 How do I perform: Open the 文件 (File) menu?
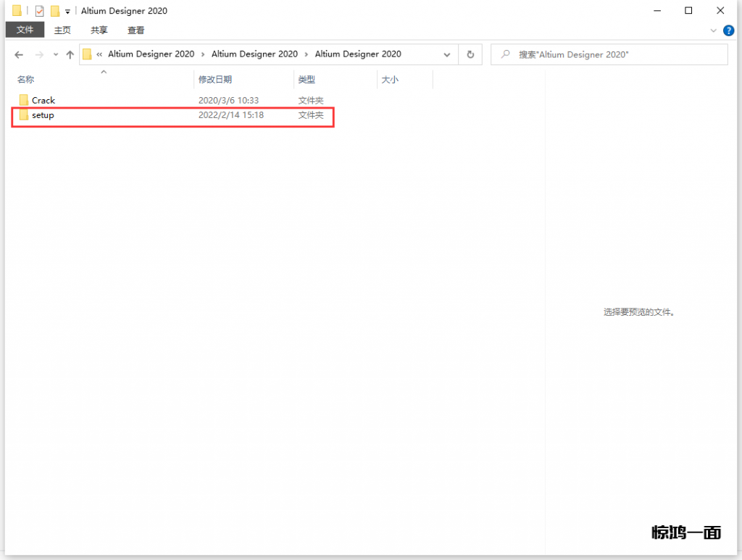click(25, 30)
